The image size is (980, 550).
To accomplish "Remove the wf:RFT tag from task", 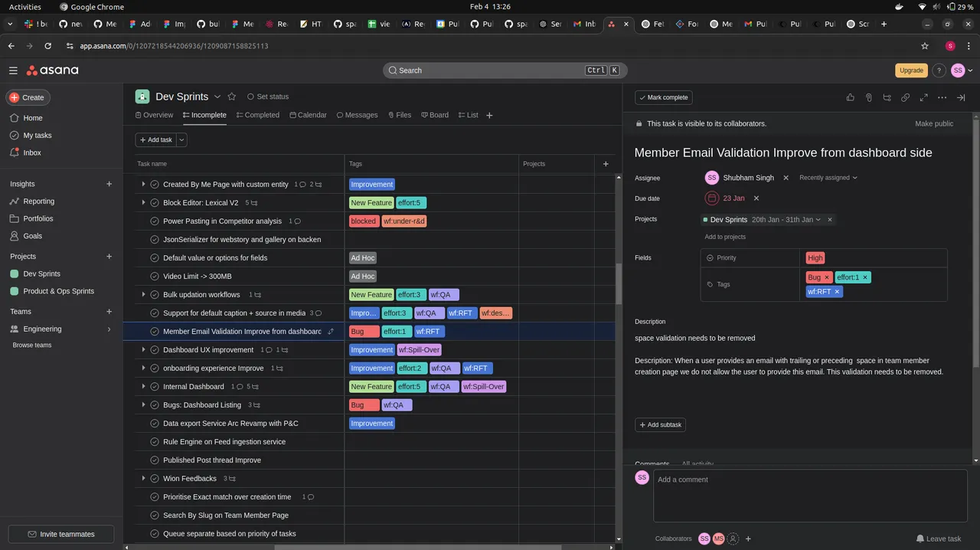I will pos(837,292).
